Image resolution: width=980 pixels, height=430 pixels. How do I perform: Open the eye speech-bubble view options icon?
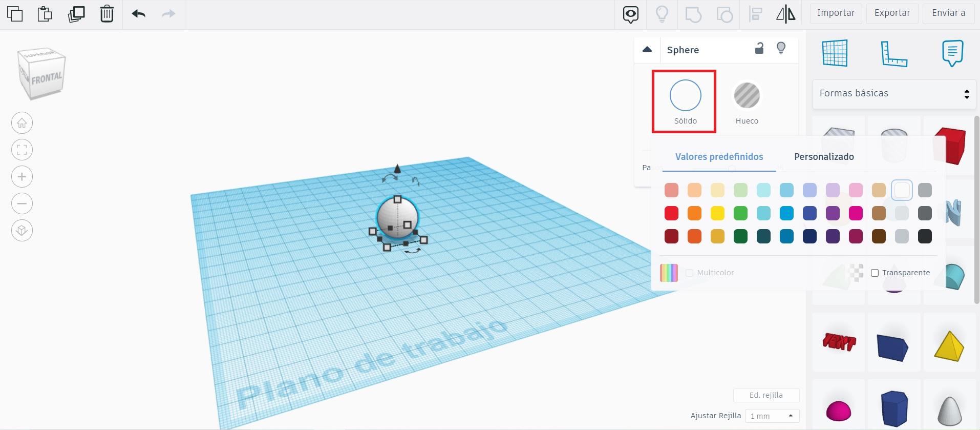click(x=631, y=14)
